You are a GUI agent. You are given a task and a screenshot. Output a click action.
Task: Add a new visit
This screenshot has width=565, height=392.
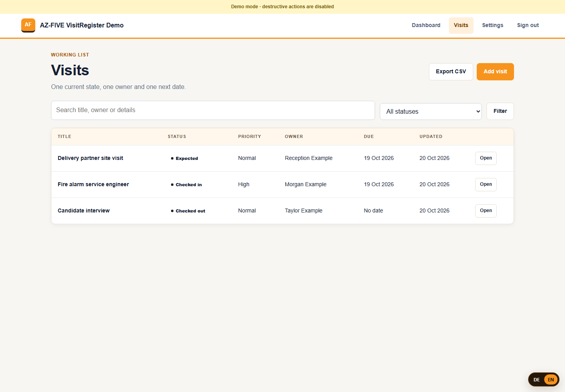tap(495, 72)
